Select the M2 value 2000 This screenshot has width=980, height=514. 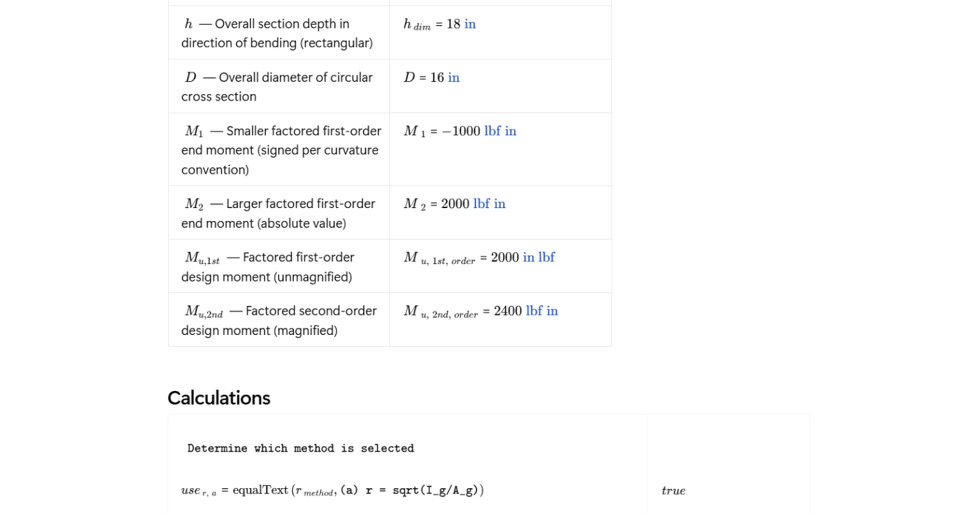click(455, 204)
